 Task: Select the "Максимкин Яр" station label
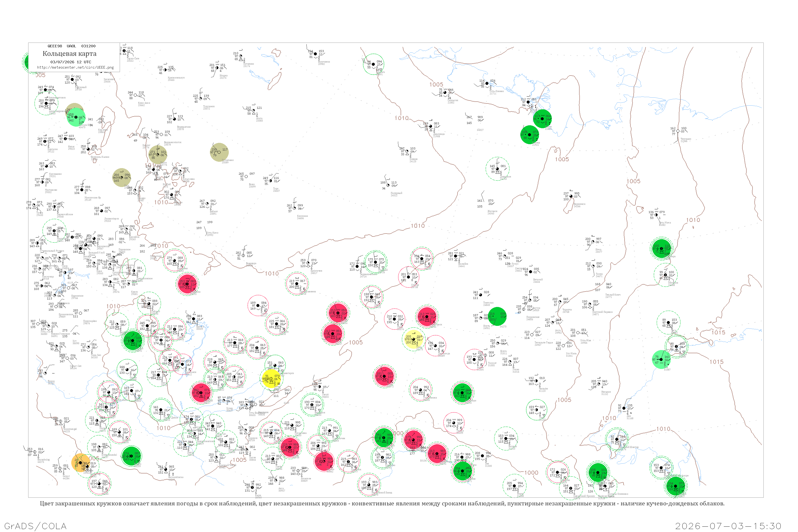tap(93, 198)
